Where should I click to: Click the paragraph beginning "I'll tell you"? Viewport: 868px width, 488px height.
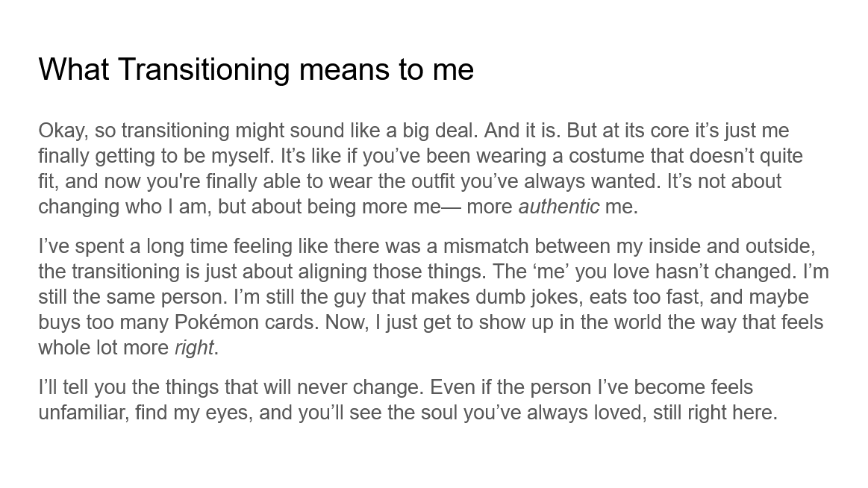coord(408,400)
